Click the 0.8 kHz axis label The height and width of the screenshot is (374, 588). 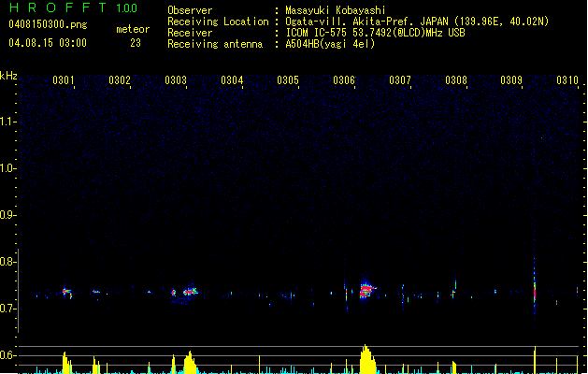[7, 262]
